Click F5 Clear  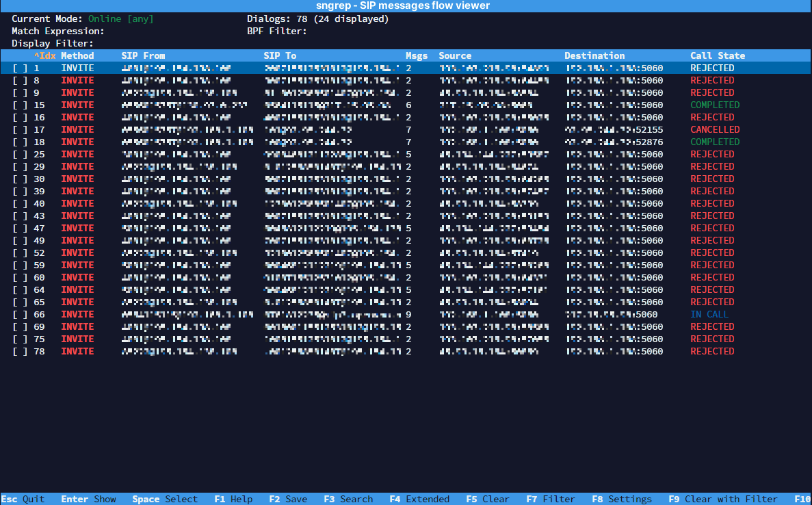(x=488, y=500)
